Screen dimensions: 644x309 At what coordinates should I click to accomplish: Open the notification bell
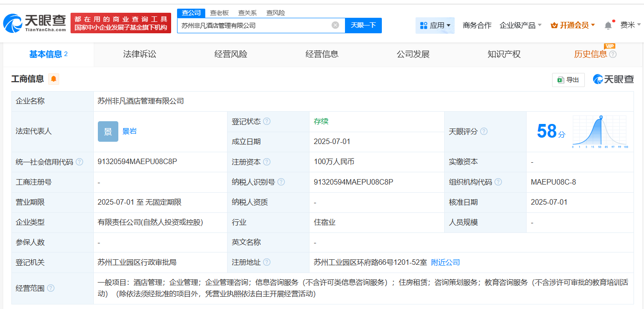click(608, 26)
